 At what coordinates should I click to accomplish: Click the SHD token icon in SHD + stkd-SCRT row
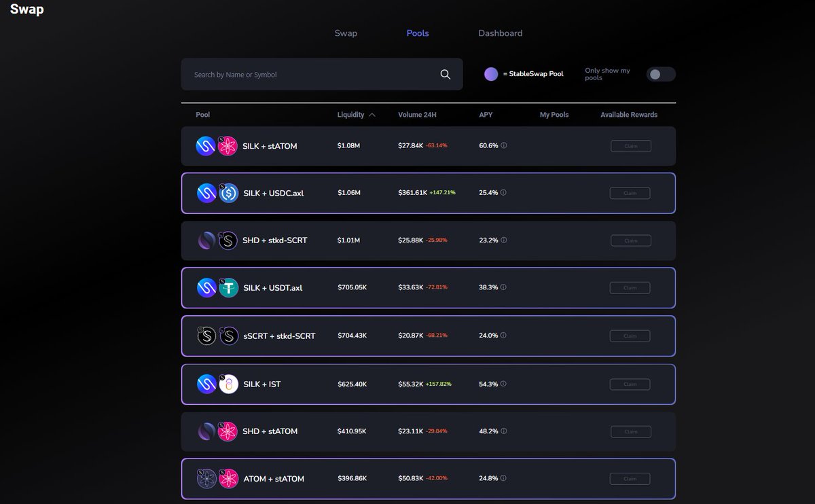(x=206, y=240)
